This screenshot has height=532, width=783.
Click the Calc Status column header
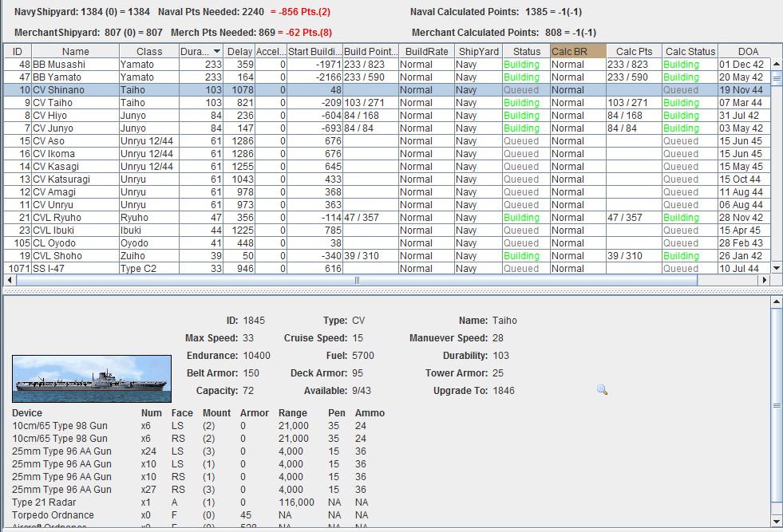point(690,51)
